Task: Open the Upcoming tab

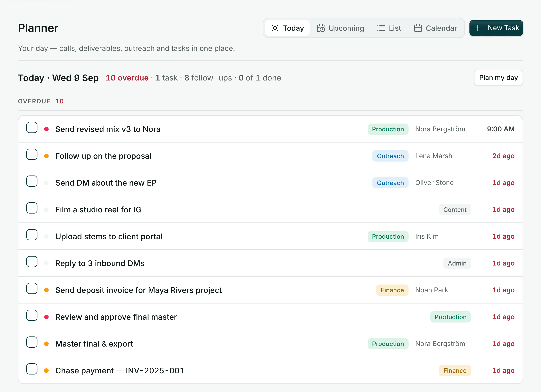Action: tap(340, 28)
